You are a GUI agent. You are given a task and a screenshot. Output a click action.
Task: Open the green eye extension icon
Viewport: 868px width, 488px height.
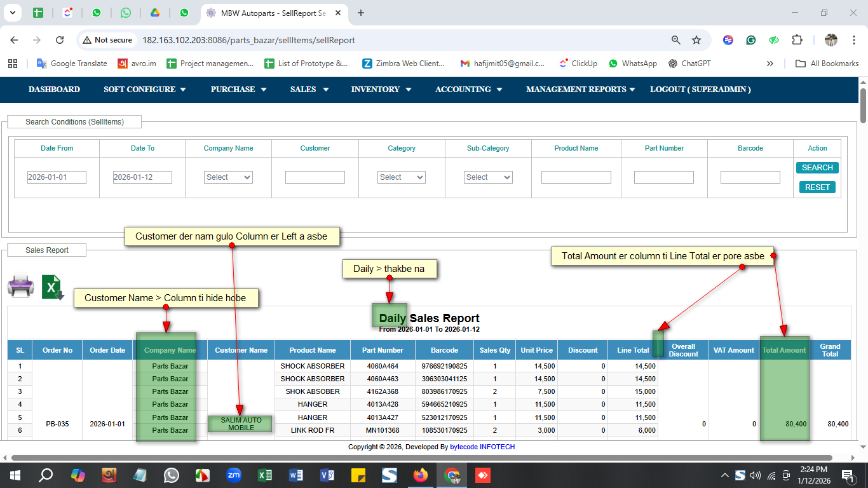click(x=774, y=40)
